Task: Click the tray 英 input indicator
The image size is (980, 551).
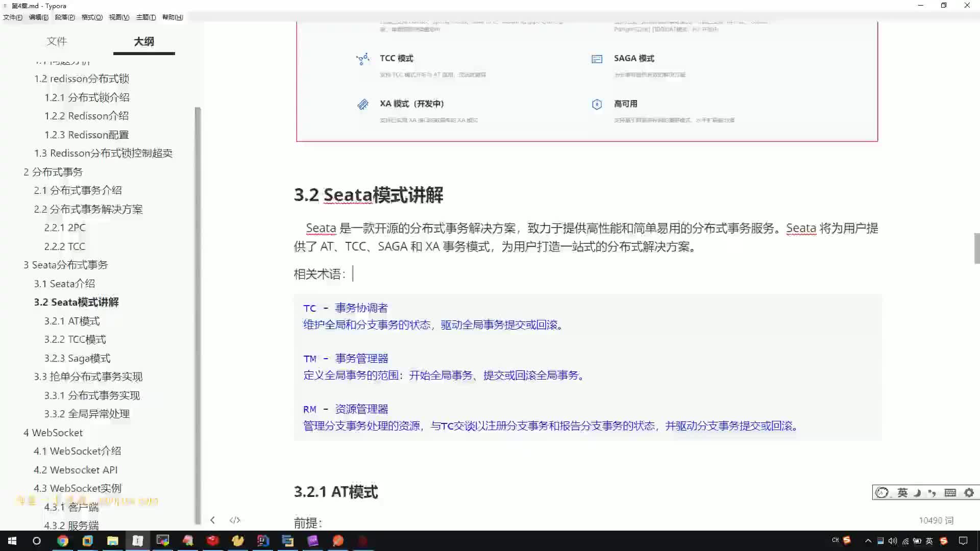Action: pos(929,541)
